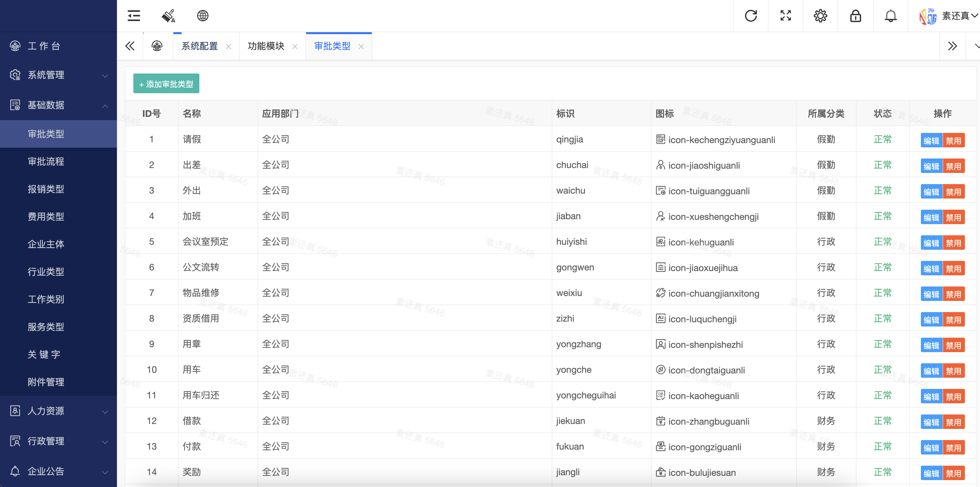Click the icon-dongtaiguanli icon in 用车 row
This screenshot has width=980, height=487.
coord(660,370)
